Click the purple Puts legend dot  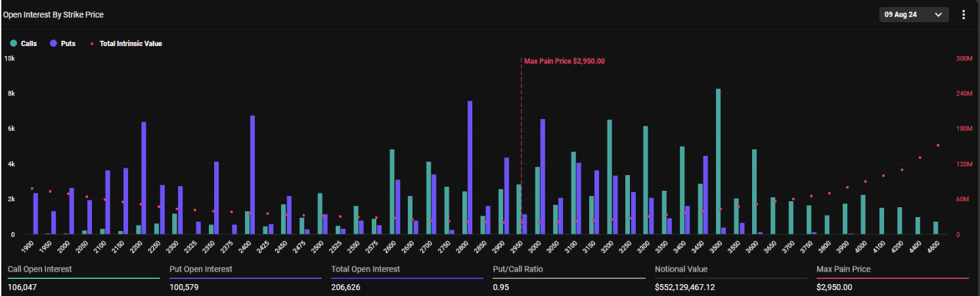pyautogui.click(x=53, y=43)
